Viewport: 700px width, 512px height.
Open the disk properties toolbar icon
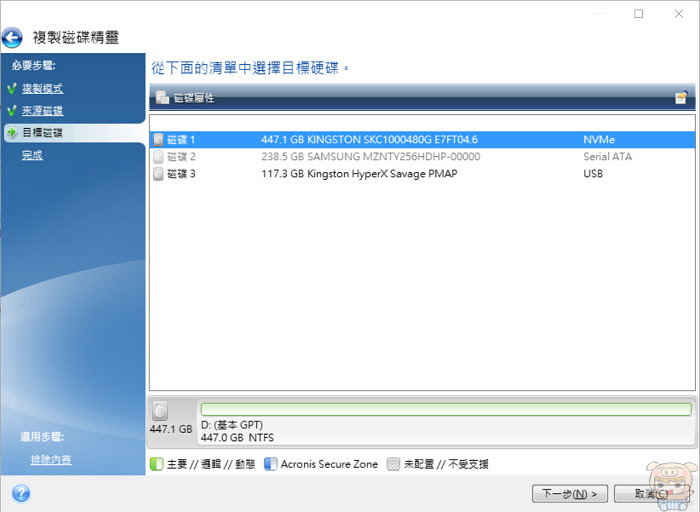pyautogui.click(x=162, y=97)
